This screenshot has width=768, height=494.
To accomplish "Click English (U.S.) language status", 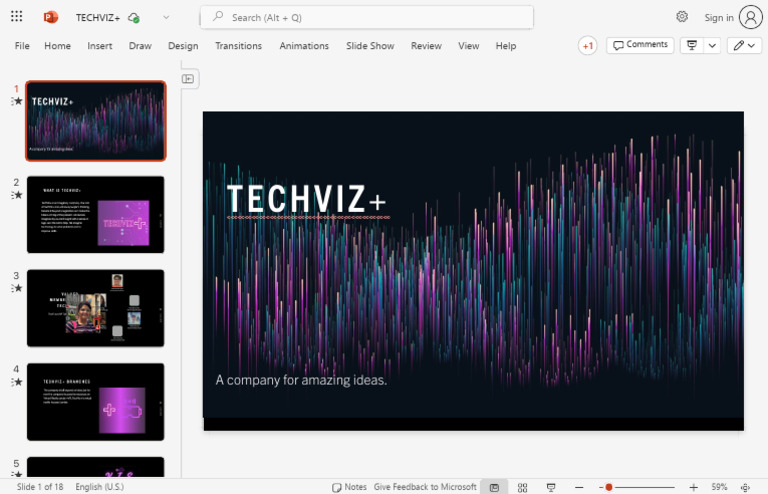I will (99, 487).
